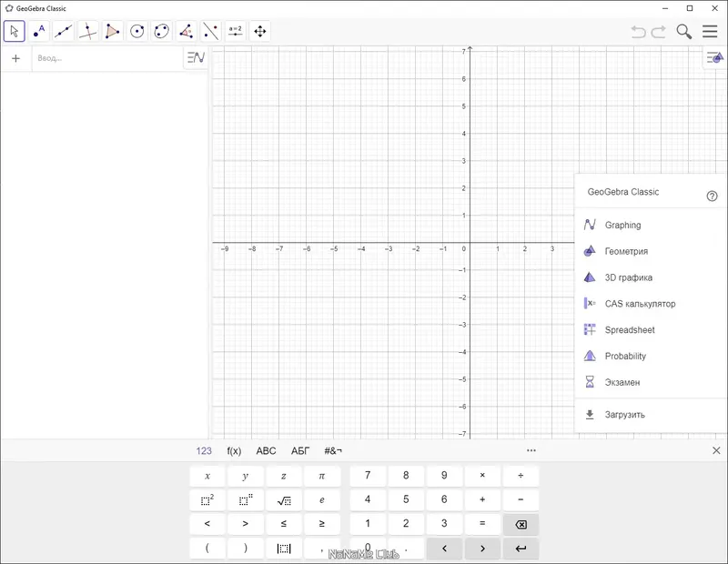Tap the open parenthesis key
This screenshot has height=564, width=728.
(x=207, y=549)
